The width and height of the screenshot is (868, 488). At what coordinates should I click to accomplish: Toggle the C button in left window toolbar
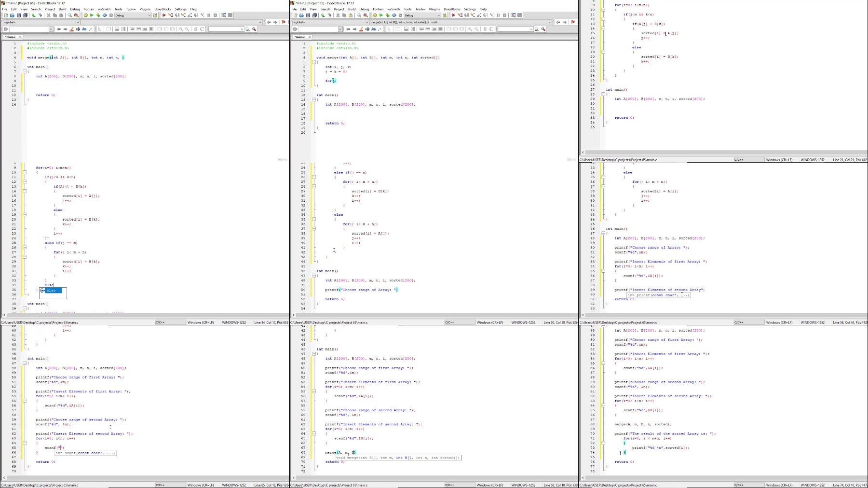pos(202,29)
